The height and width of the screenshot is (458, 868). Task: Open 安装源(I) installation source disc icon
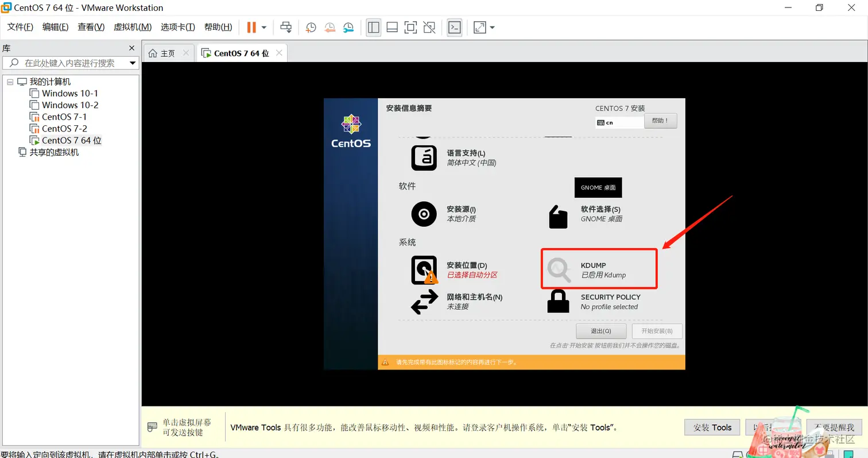424,214
